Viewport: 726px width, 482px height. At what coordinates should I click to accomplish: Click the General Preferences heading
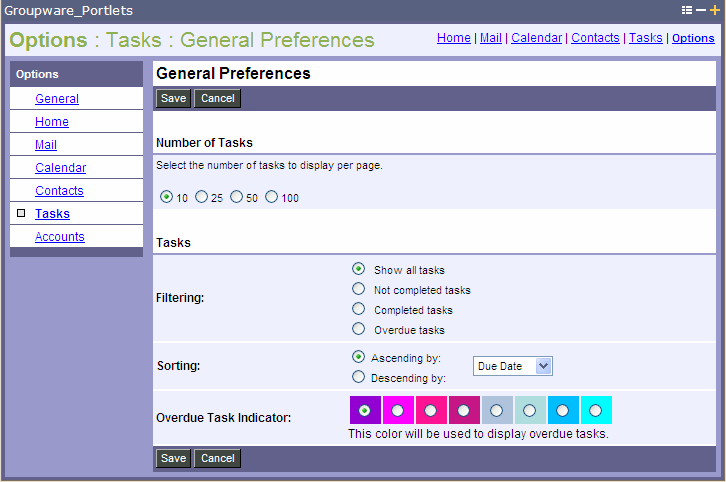(x=233, y=73)
